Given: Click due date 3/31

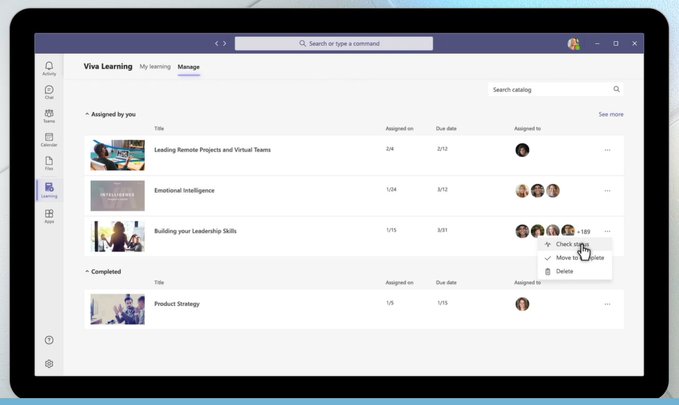Looking at the screenshot, I should [x=442, y=230].
